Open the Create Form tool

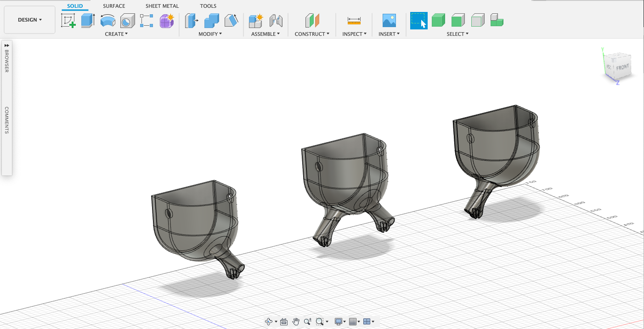(x=166, y=21)
